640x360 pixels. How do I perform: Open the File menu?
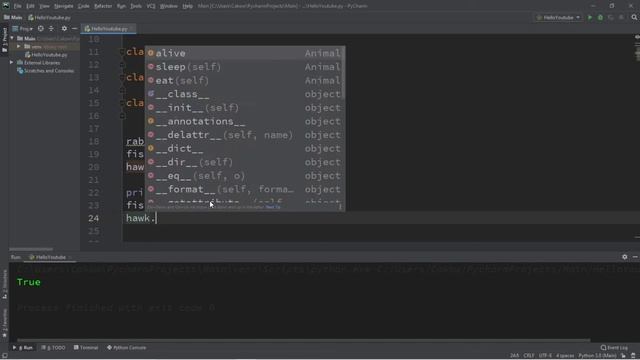coord(18,6)
